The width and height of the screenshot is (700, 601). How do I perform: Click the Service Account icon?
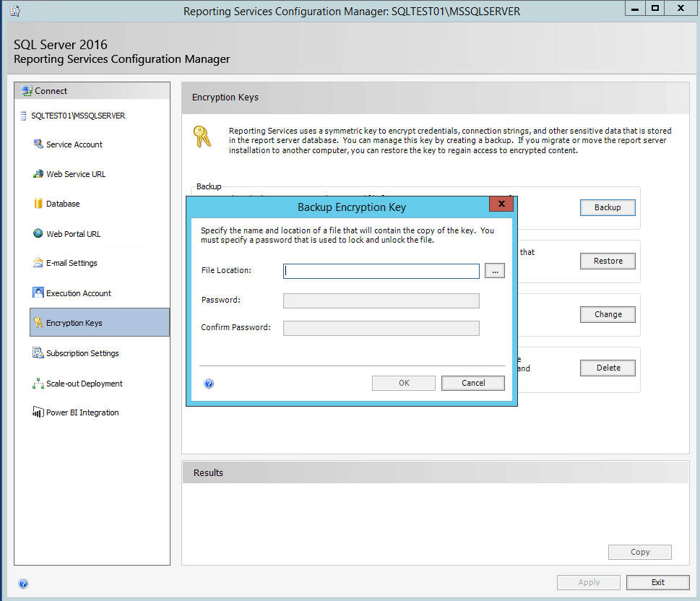pyautogui.click(x=38, y=144)
